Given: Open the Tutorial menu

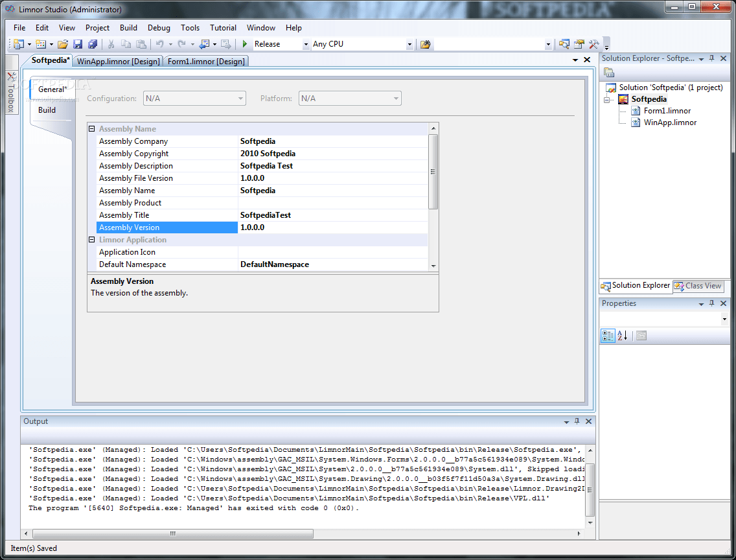Looking at the screenshot, I should 223,28.
